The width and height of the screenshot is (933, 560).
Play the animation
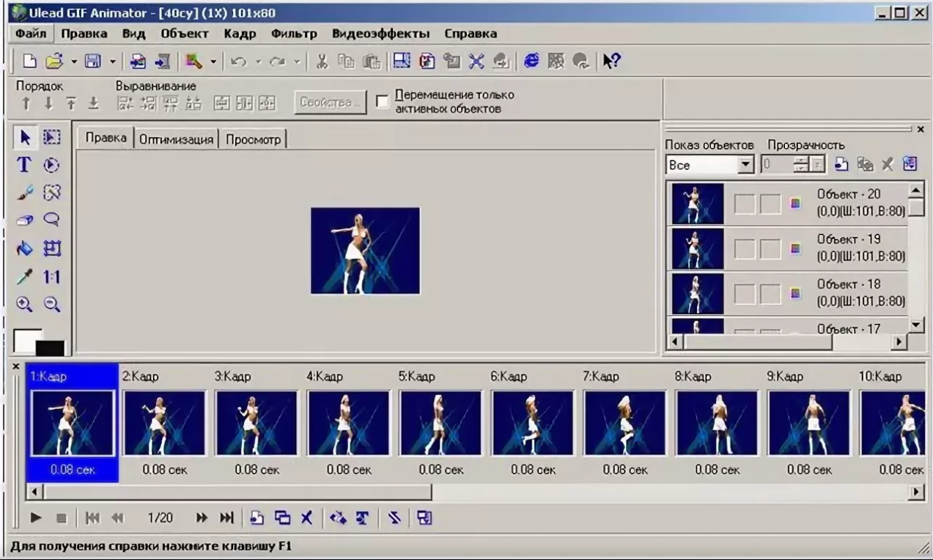point(36,518)
